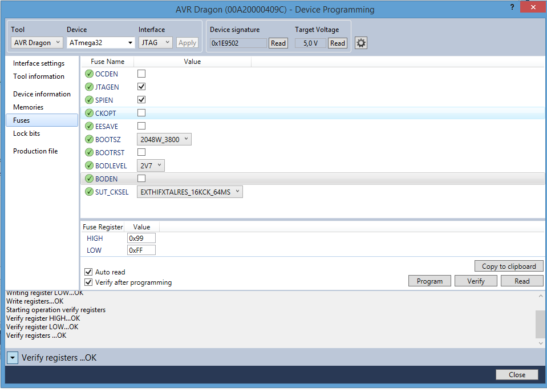
Task: Click the Fuse Register column header
Action: (103, 227)
